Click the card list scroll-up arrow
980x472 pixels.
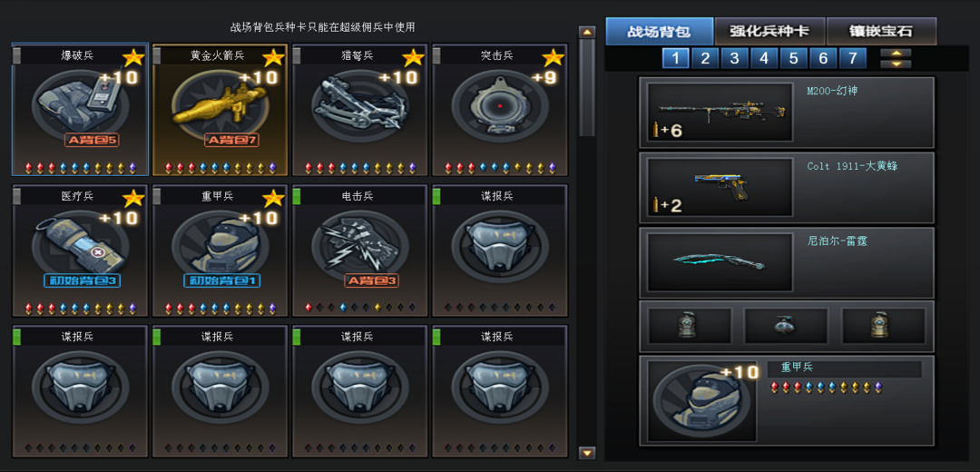point(587,32)
